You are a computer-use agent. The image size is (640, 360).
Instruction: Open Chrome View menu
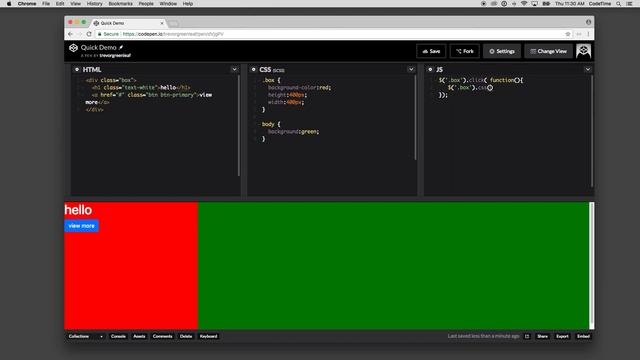pos(76,4)
